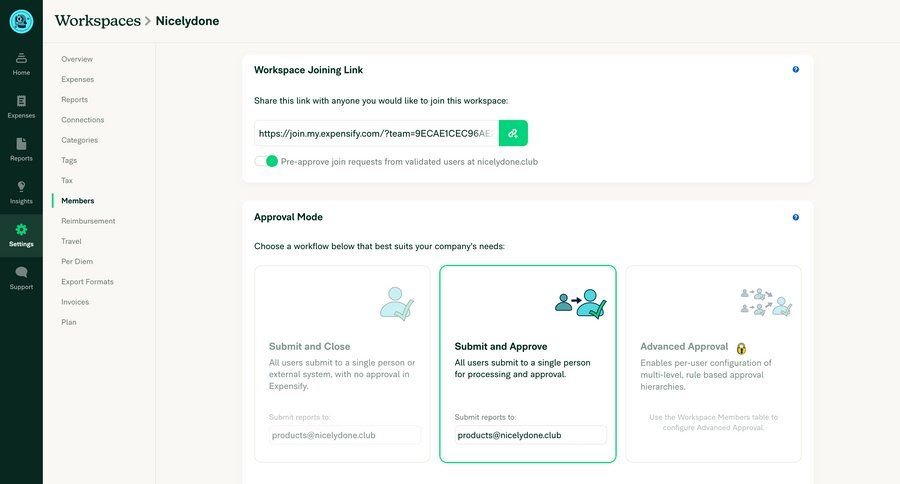
Task: Open Categories settings
Action: (x=79, y=140)
